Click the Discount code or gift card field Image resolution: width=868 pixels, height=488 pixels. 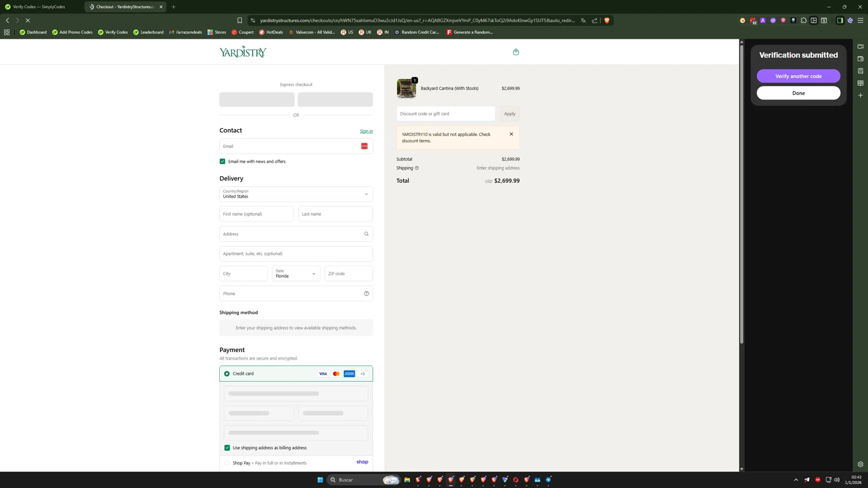pyautogui.click(x=446, y=114)
